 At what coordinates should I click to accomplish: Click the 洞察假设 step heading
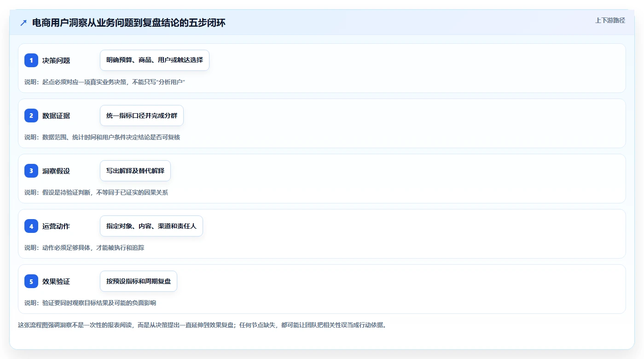[56, 171]
